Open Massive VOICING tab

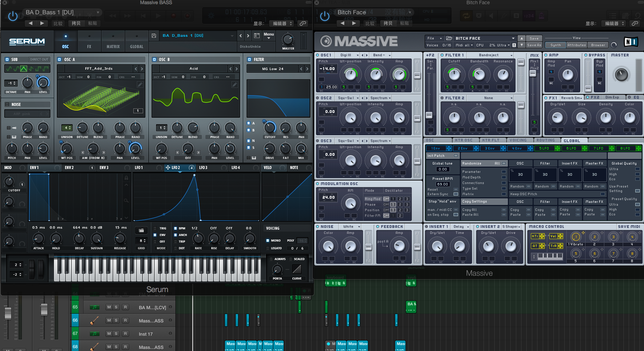pyautogui.click(x=518, y=140)
